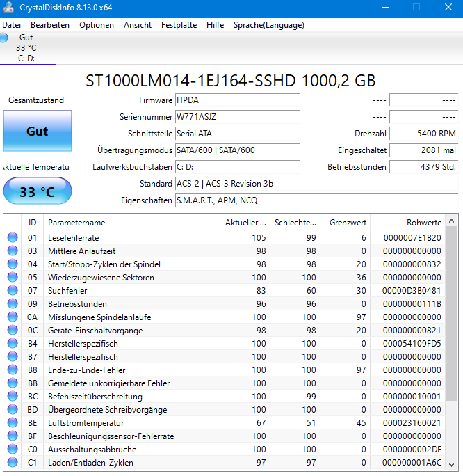This screenshot has height=476, width=463.
Task: Click status orb in the 09 Betriebsstunden row
Action: pyautogui.click(x=13, y=304)
